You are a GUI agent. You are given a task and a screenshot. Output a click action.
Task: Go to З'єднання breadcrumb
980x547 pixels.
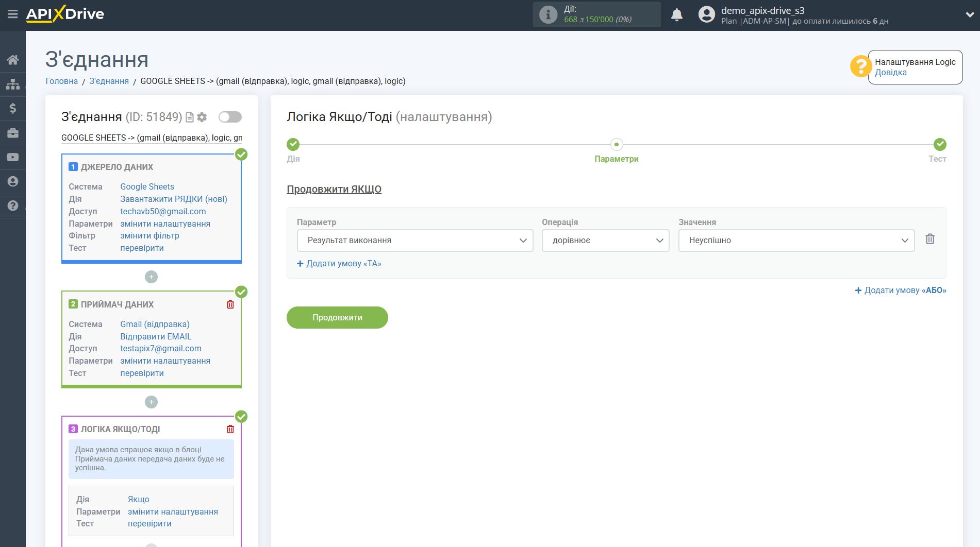[109, 81]
